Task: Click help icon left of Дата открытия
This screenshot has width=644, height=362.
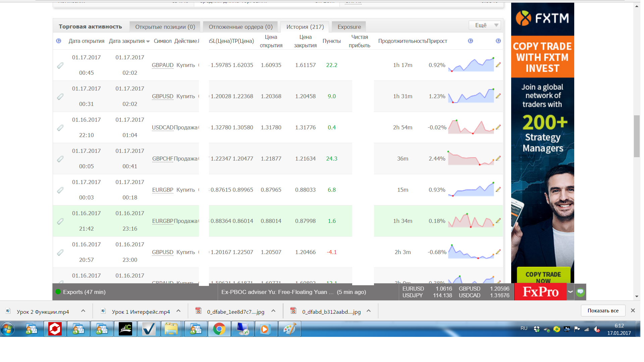Action: pos(59,41)
